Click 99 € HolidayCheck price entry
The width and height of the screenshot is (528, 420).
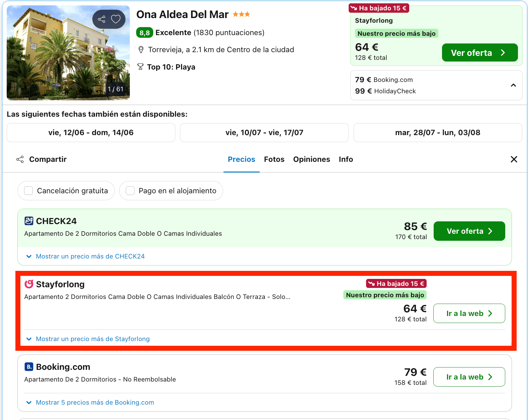tap(385, 91)
